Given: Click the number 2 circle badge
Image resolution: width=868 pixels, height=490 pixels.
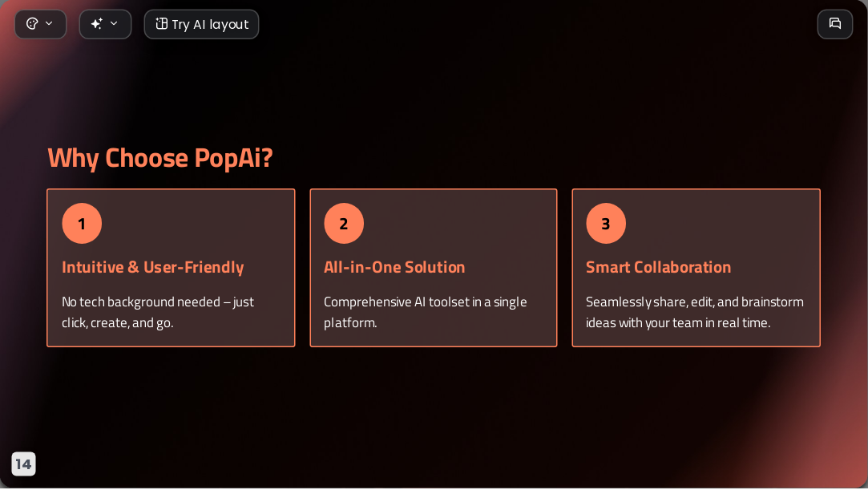Looking at the screenshot, I should pyautogui.click(x=344, y=224).
